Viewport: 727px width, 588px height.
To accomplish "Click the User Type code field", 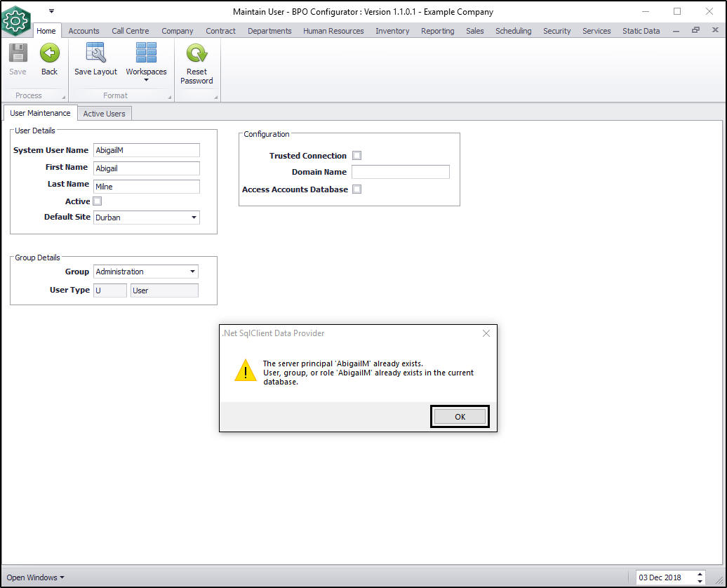I will coord(110,290).
